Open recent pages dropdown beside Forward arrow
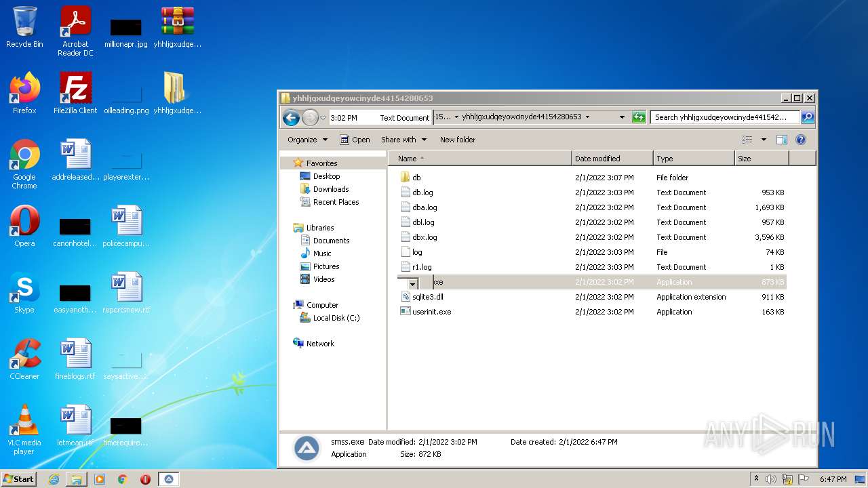 pos(323,118)
